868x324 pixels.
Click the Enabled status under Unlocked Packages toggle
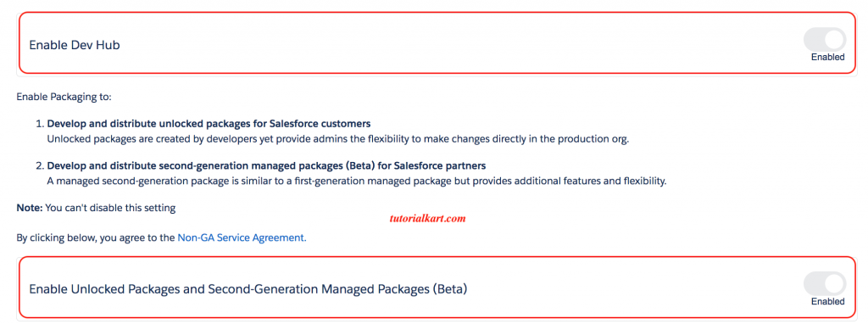(827, 301)
